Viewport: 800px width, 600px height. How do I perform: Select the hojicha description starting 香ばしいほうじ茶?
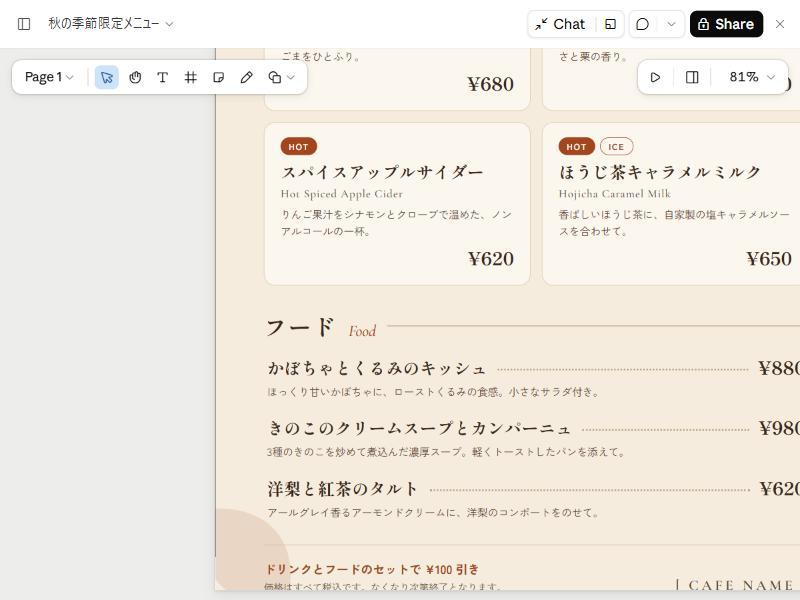[674, 222]
